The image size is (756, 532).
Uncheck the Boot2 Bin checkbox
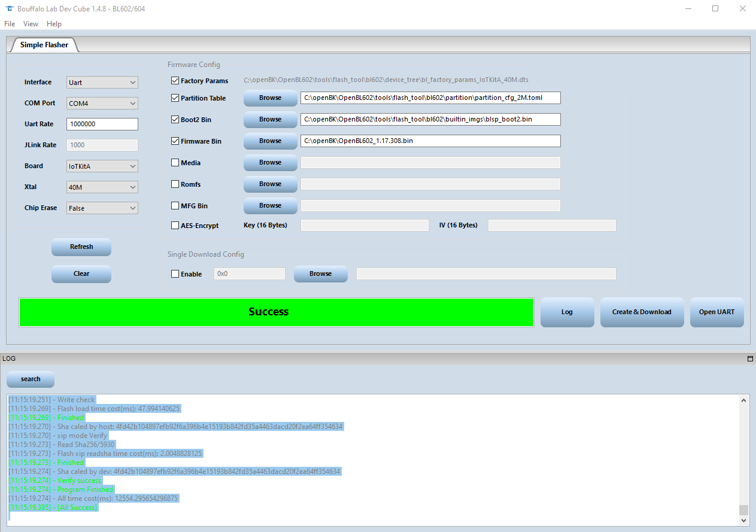click(x=175, y=119)
